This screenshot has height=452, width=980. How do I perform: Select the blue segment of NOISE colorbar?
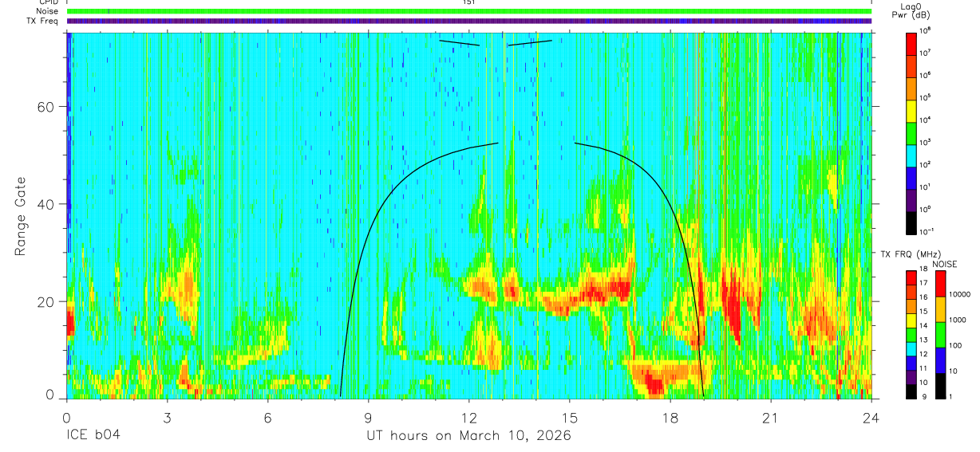coord(939,360)
